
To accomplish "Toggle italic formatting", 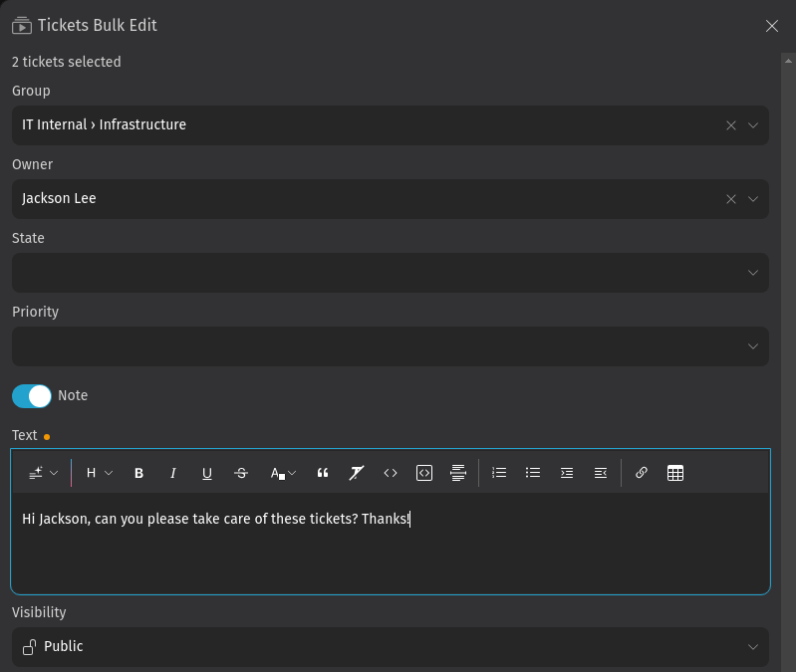I will click(x=172, y=473).
